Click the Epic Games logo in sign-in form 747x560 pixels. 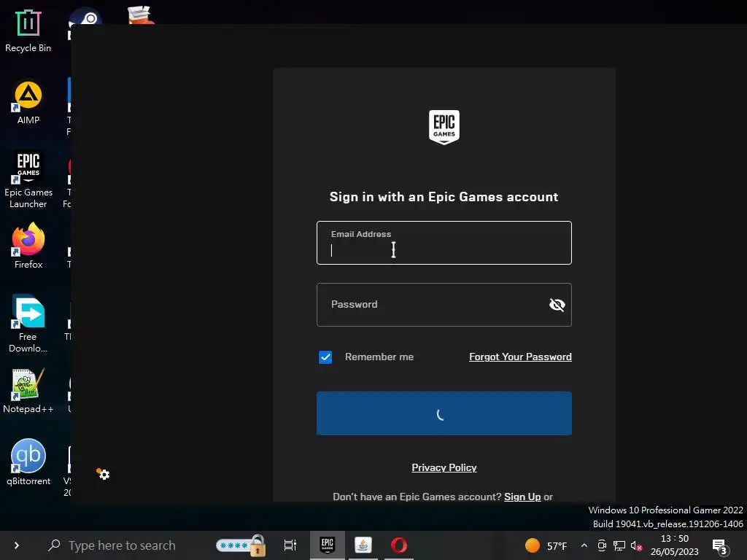tap(444, 127)
